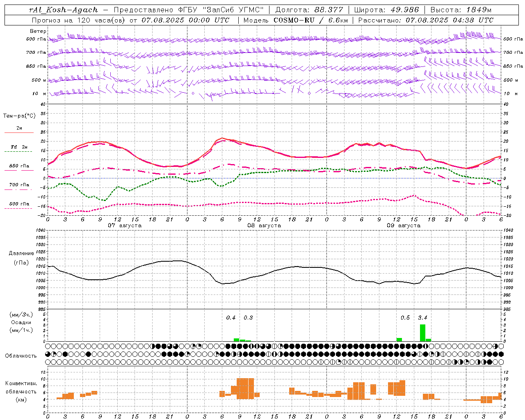Select the (мм/1ч.) units label
This screenshot has height=420, width=525.
(x=21, y=330)
